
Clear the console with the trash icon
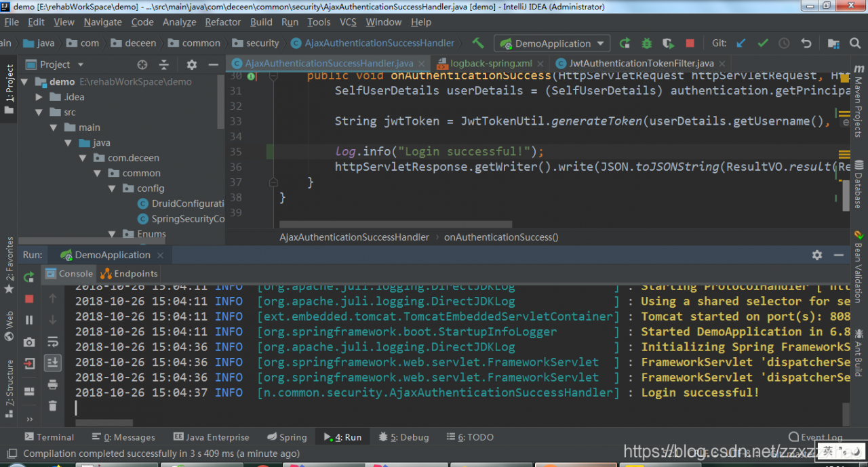[x=53, y=406]
